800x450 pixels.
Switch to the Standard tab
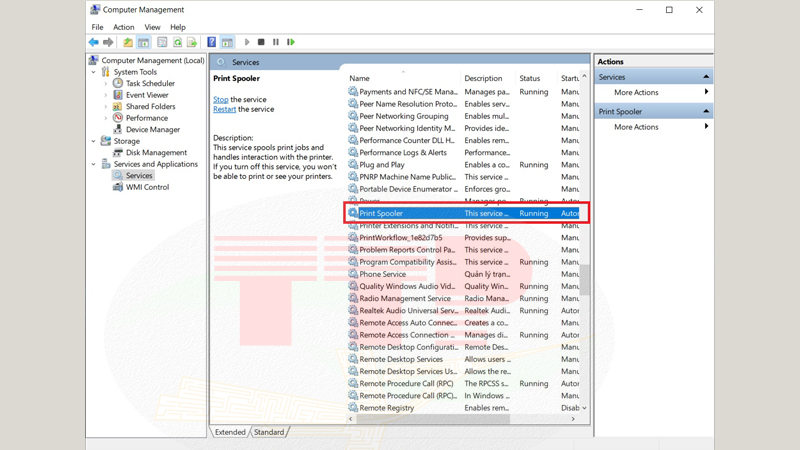(268, 432)
